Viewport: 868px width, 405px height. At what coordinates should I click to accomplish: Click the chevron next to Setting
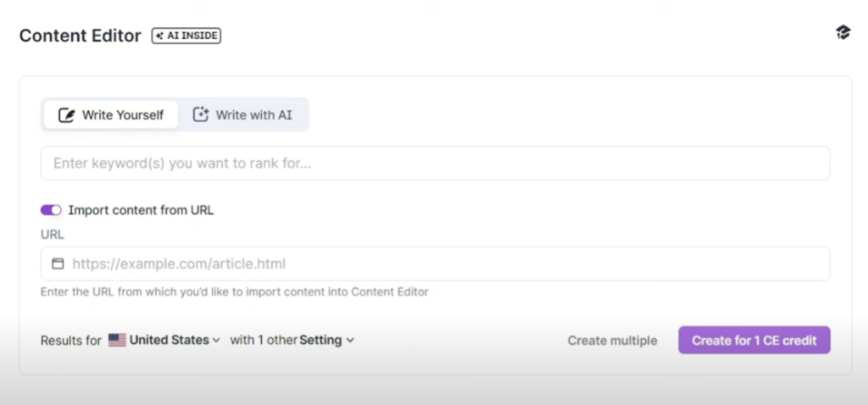click(350, 341)
